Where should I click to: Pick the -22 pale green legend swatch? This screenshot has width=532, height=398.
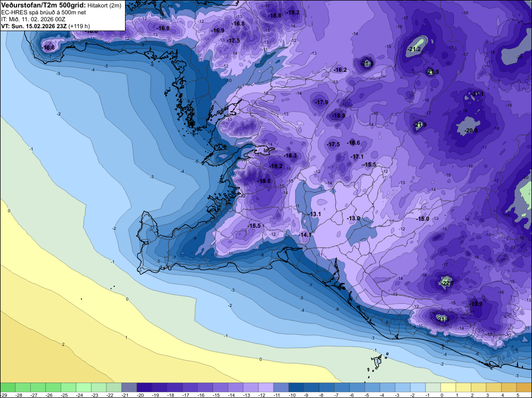point(114,387)
